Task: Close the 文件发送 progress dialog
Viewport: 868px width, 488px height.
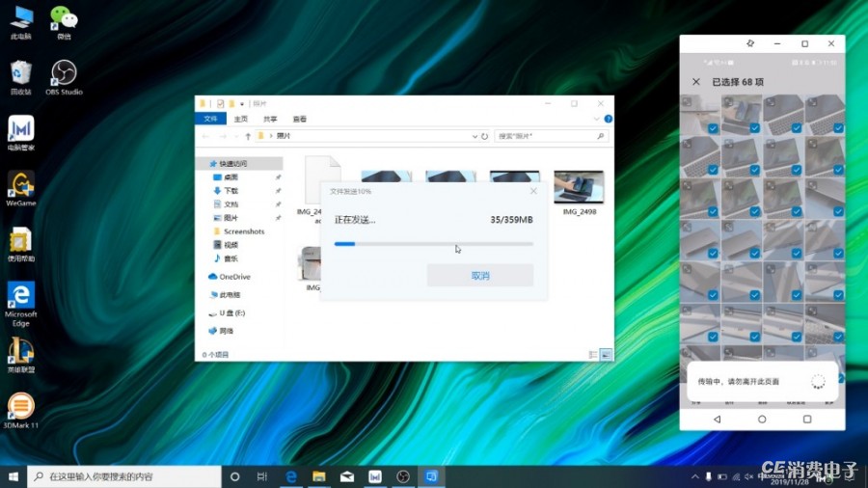Action: (x=533, y=191)
